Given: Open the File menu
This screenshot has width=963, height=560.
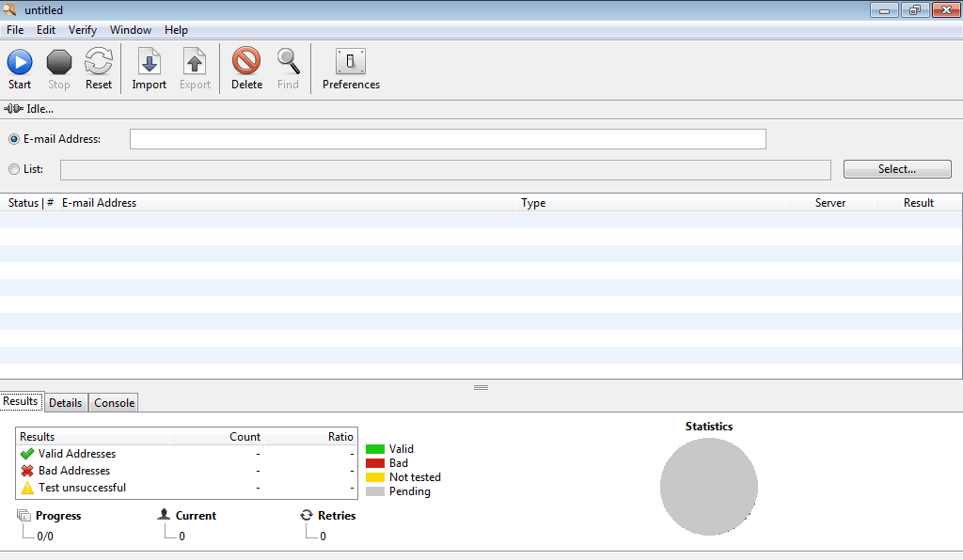Looking at the screenshot, I should (15, 30).
